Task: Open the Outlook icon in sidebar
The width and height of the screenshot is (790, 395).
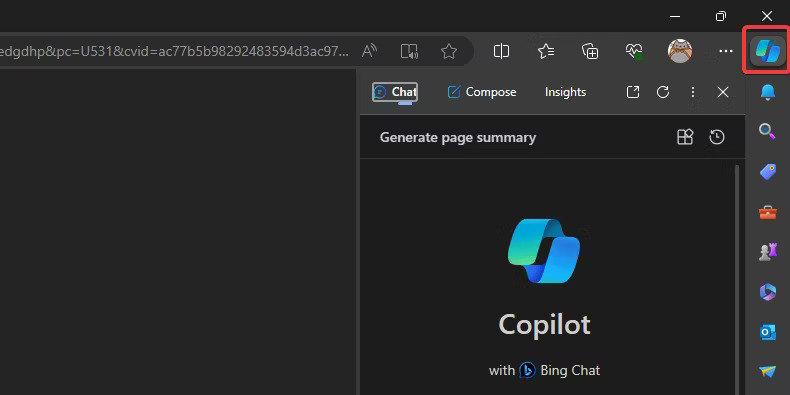Action: tap(767, 332)
